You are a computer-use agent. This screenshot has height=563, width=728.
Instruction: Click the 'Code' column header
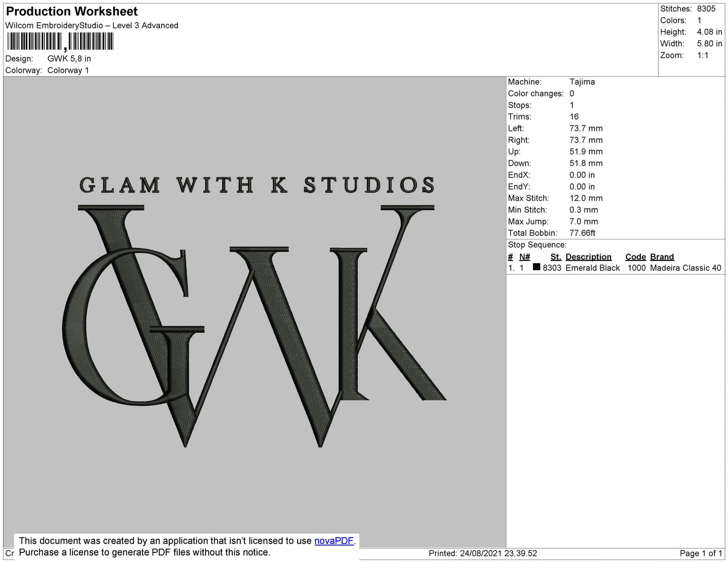click(x=636, y=257)
